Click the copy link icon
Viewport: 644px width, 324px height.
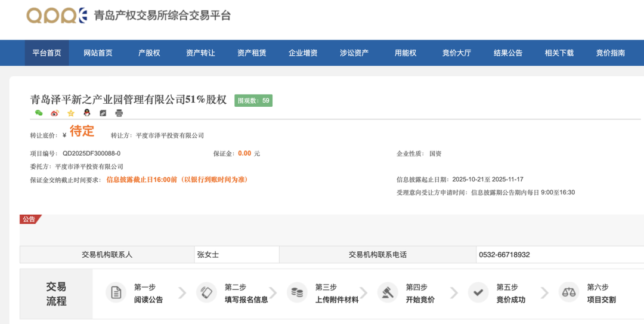click(x=103, y=113)
